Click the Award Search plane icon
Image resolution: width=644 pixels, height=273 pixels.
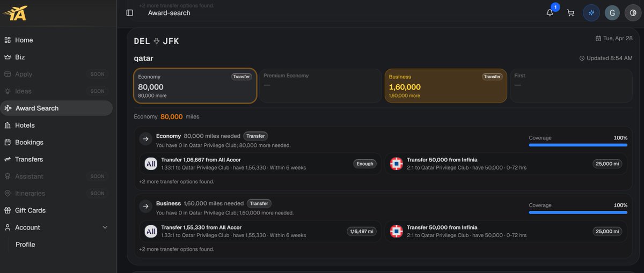point(8,108)
